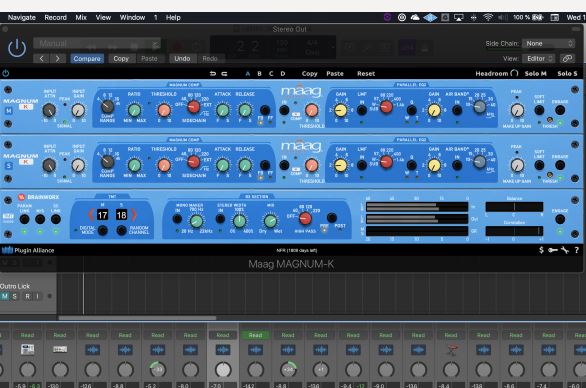Viewport: 586px width, 388px height.
Task: Select preset slot C
Action: click(271, 74)
